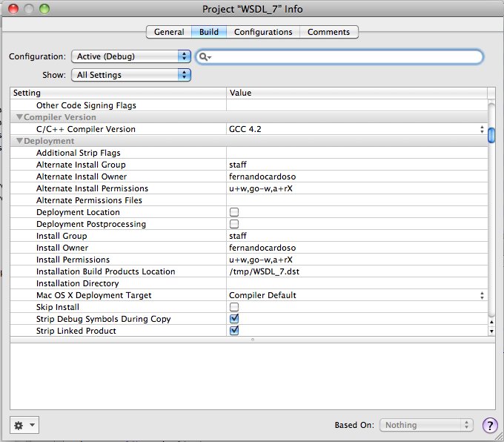Select the Installation Build Products Location row

coord(105,271)
